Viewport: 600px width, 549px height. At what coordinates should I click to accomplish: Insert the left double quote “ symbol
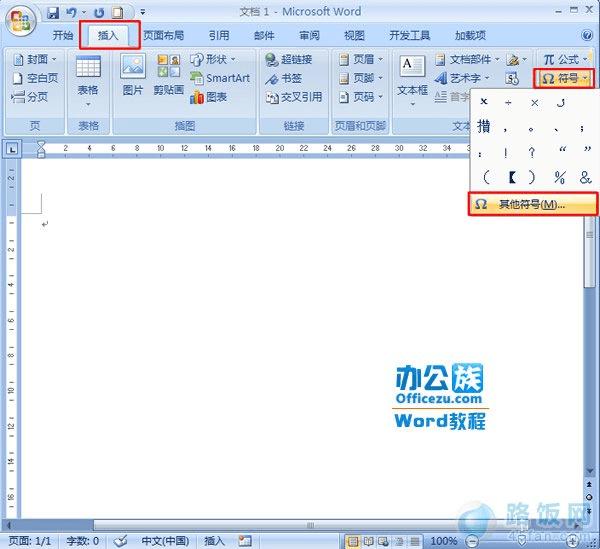coord(562,150)
